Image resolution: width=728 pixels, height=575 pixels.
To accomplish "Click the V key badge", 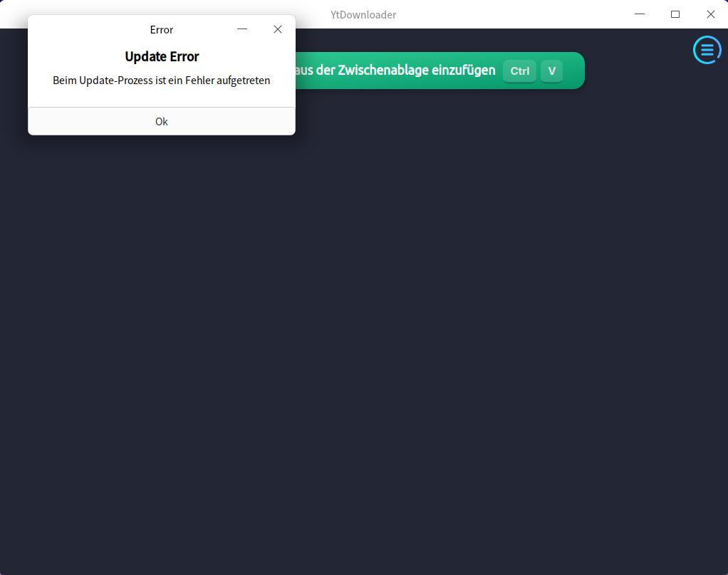I will click(x=551, y=71).
